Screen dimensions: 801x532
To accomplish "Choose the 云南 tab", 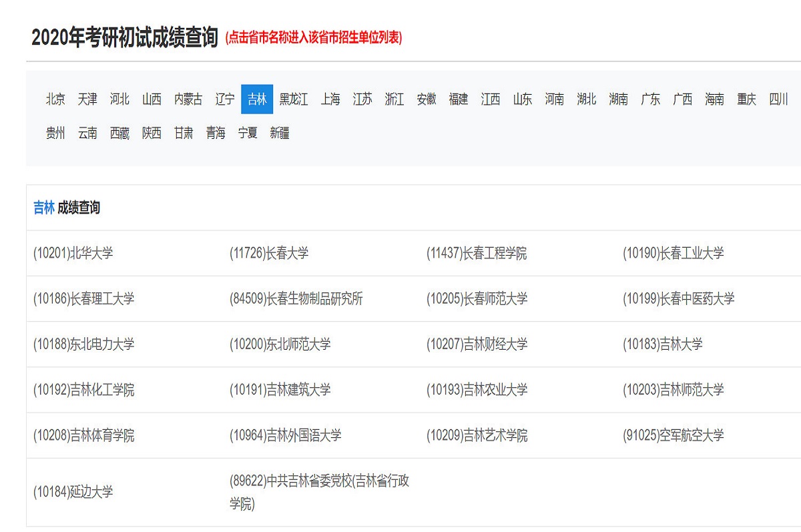I will (87, 134).
